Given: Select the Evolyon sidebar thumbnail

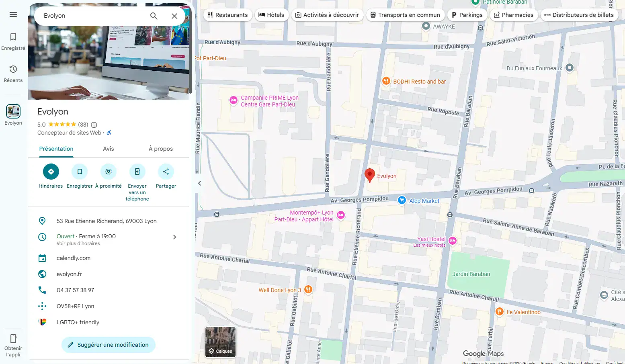Looking at the screenshot, I should [x=13, y=111].
